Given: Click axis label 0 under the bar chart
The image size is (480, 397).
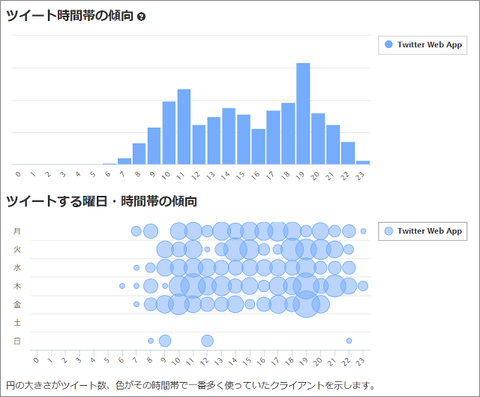Looking at the screenshot, I should (18, 174).
